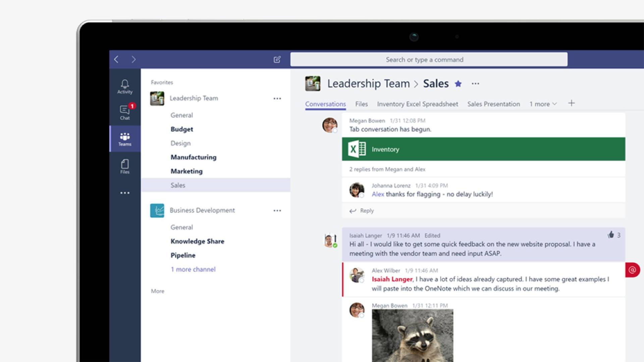Screen dimensions: 644x362
Task: Expand the More section in team list
Action: (158, 291)
